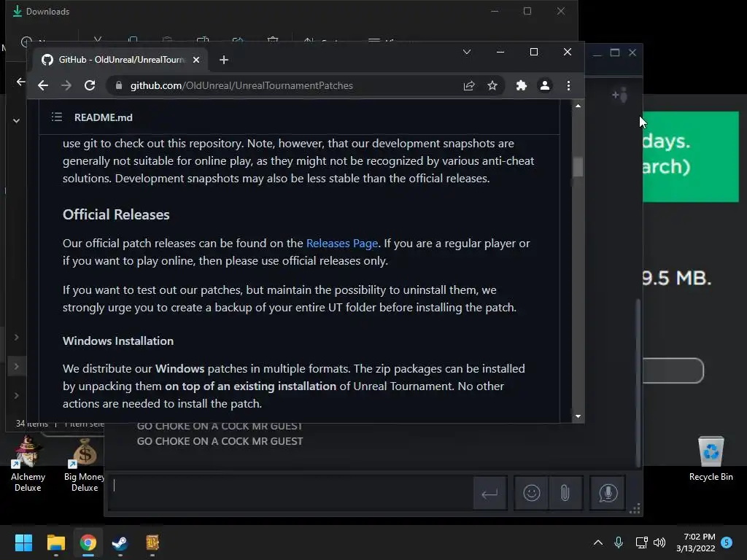Go back in the Downloads Explorer window

tap(20, 82)
